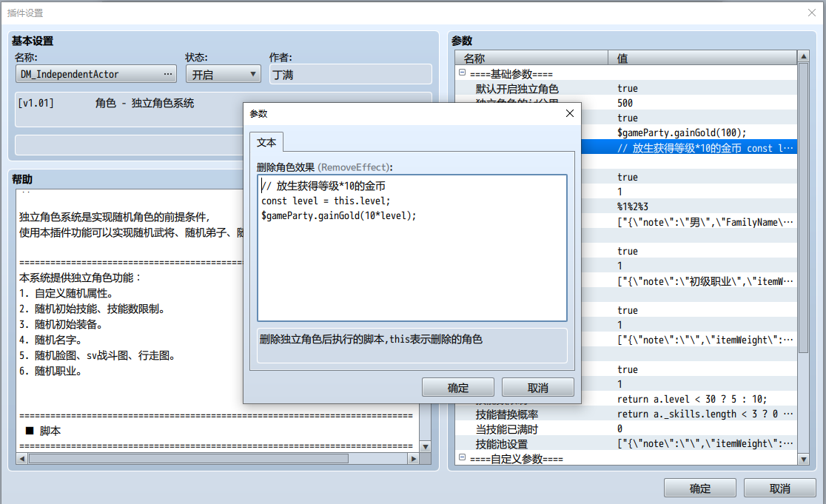Select the 当技能已满时 parameter row
Viewport: 826px width, 504px height.
tap(626, 429)
